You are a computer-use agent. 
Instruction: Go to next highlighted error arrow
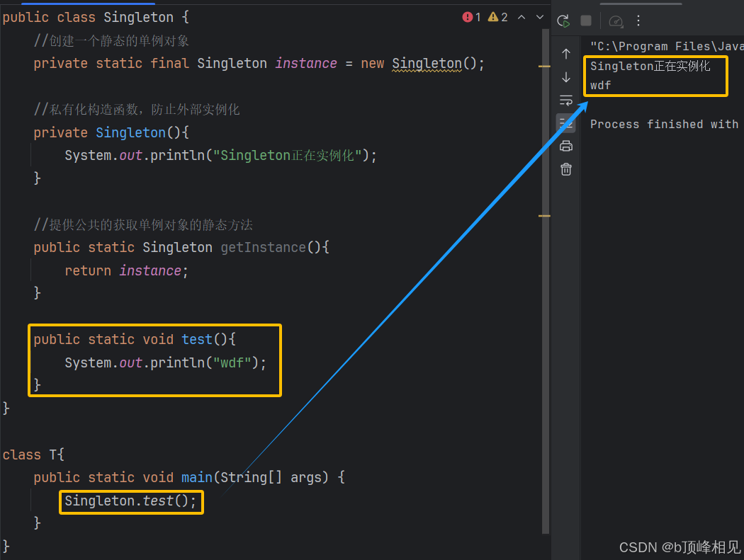click(539, 18)
